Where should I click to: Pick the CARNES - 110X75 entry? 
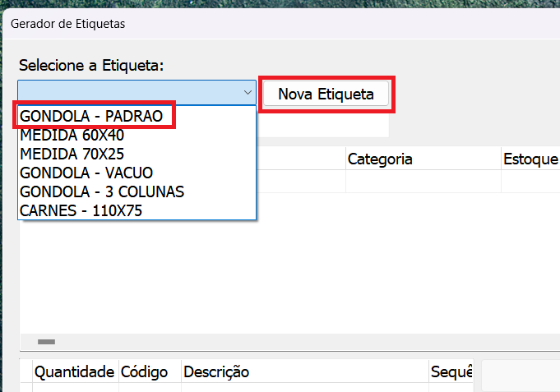coord(81,210)
